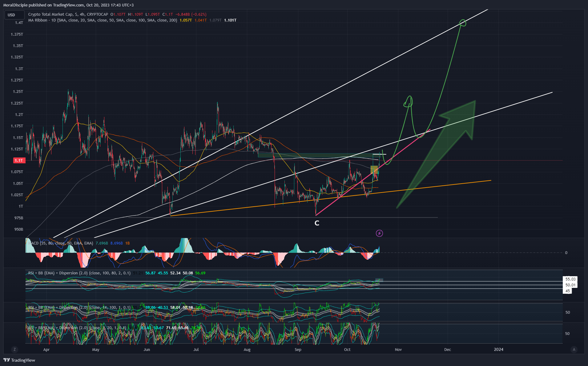
Task: Click the 1.25T price axis label
Action: coord(18,92)
